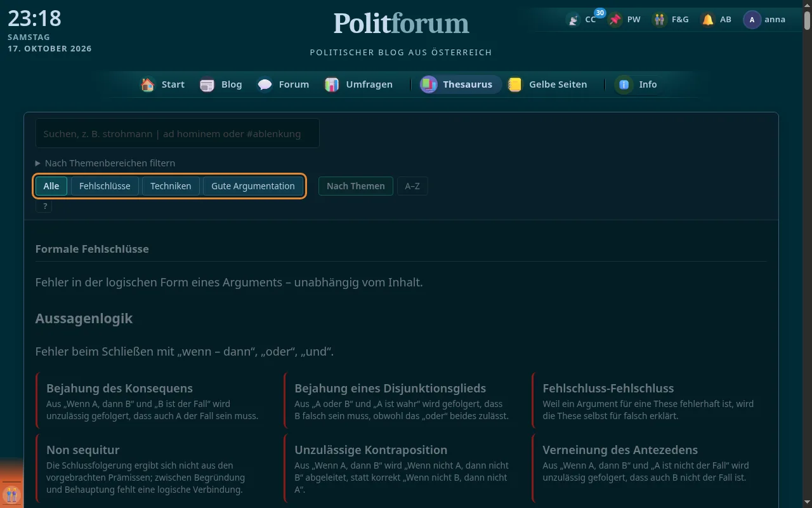Filter by Techniken
This screenshot has width=812, height=508.
click(171, 186)
